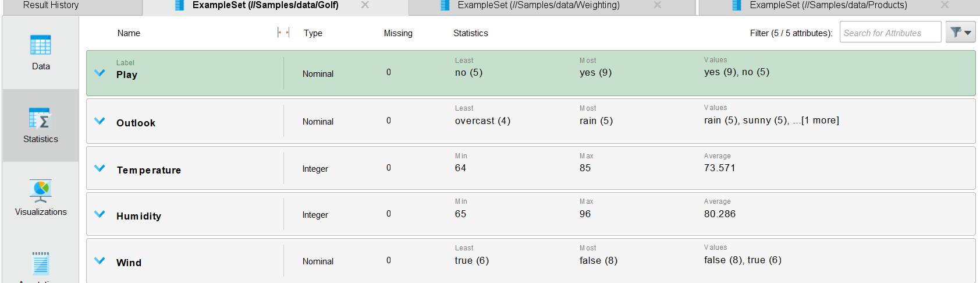The image size is (980, 283).
Task: Open the Visualizations view icon
Action: (x=41, y=191)
